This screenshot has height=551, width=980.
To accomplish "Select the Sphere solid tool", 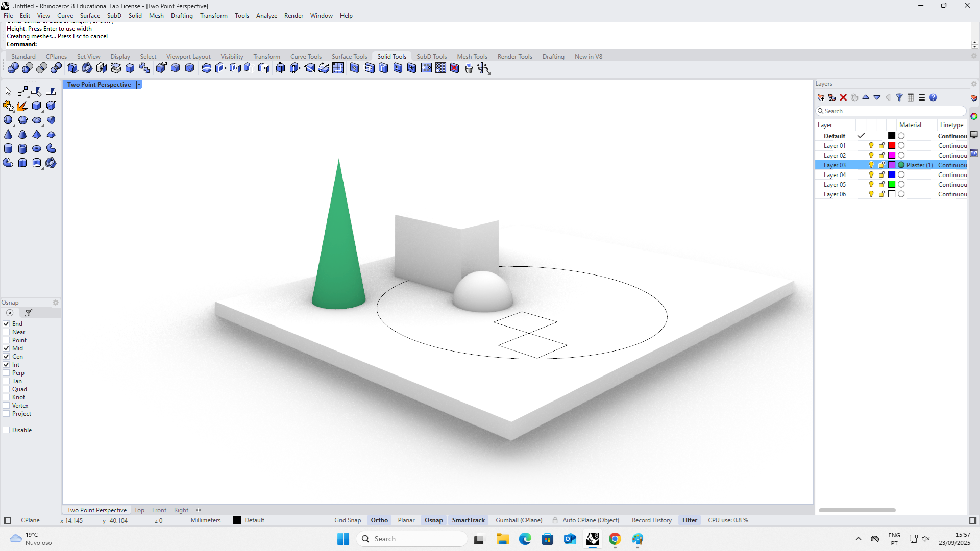I will [x=8, y=120].
